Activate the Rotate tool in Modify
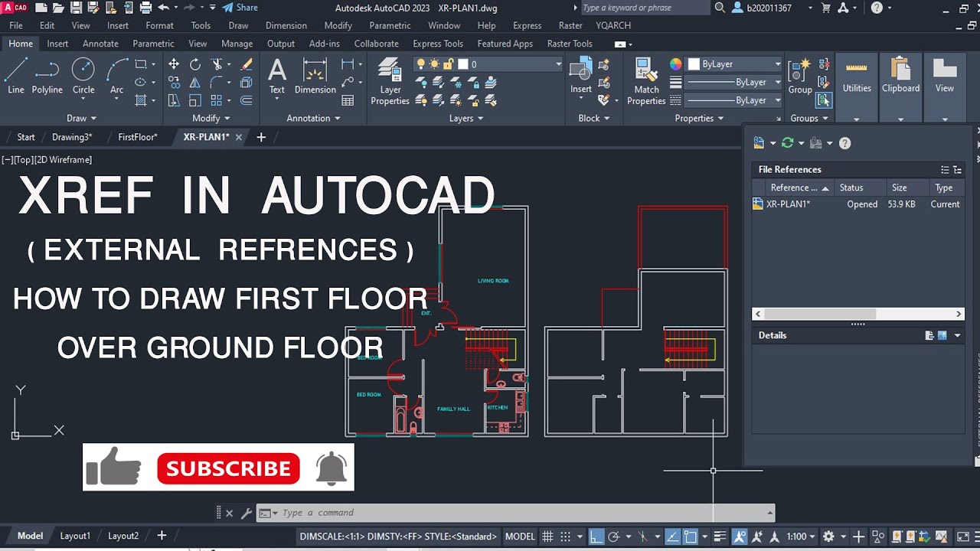 coord(195,64)
